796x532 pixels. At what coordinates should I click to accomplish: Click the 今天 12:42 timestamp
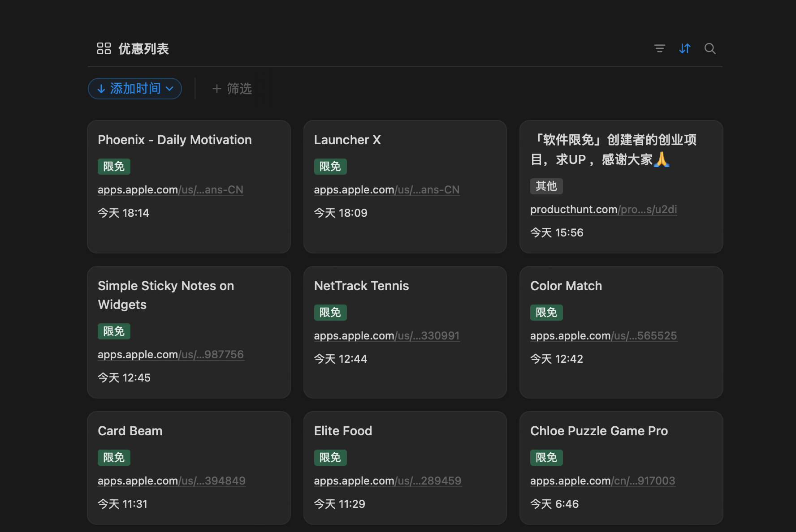557,359
